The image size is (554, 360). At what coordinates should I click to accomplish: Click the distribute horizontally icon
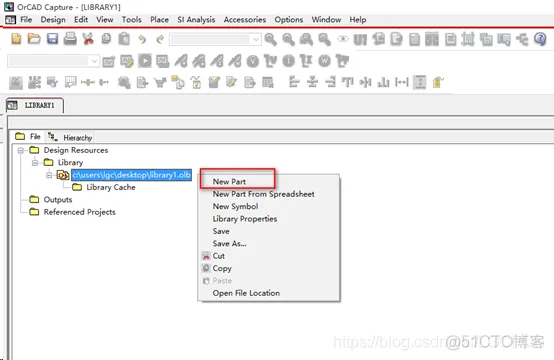tap(402, 82)
